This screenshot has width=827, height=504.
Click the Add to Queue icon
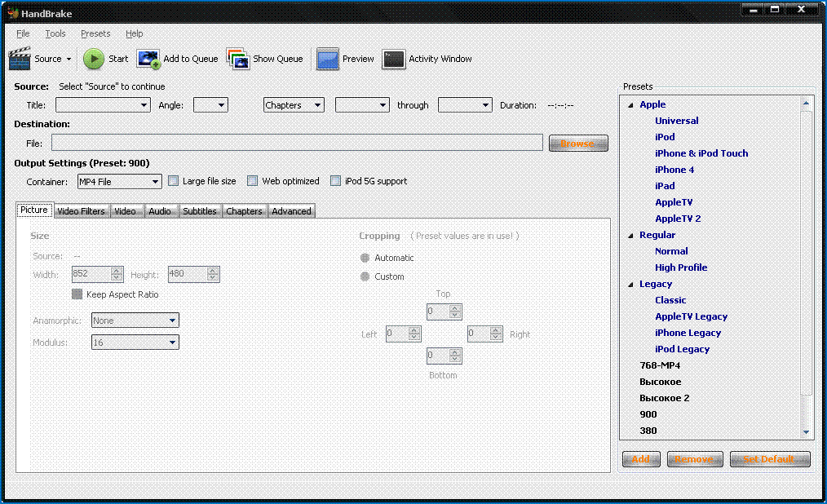148,59
